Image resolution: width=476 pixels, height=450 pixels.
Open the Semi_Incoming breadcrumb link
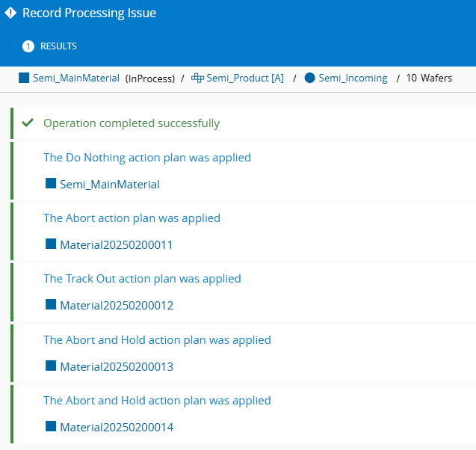coord(353,78)
